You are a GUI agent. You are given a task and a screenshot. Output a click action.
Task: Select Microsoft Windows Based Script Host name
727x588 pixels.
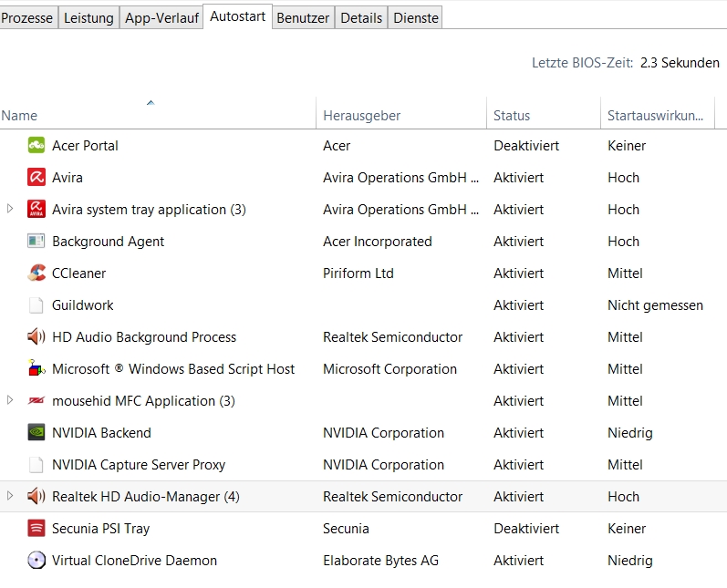[x=173, y=369]
